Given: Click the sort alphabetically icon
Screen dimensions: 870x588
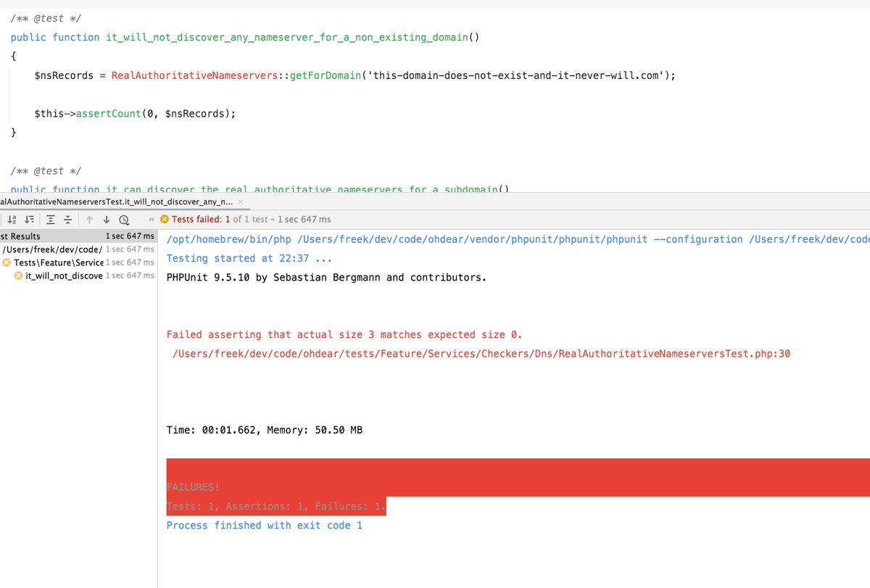Looking at the screenshot, I should 12,219.
